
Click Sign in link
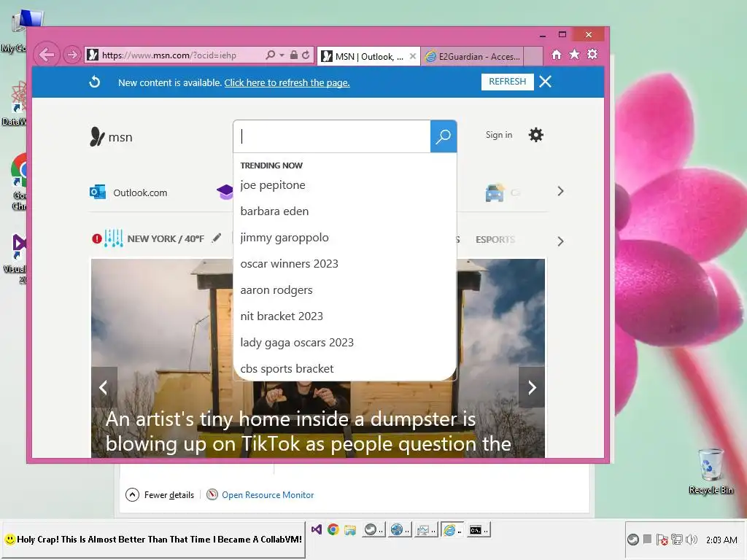(499, 135)
